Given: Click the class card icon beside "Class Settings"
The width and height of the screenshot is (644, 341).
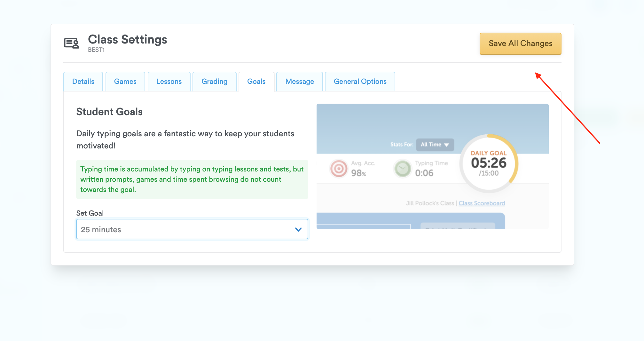Looking at the screenshot, I should pos(72,43).
